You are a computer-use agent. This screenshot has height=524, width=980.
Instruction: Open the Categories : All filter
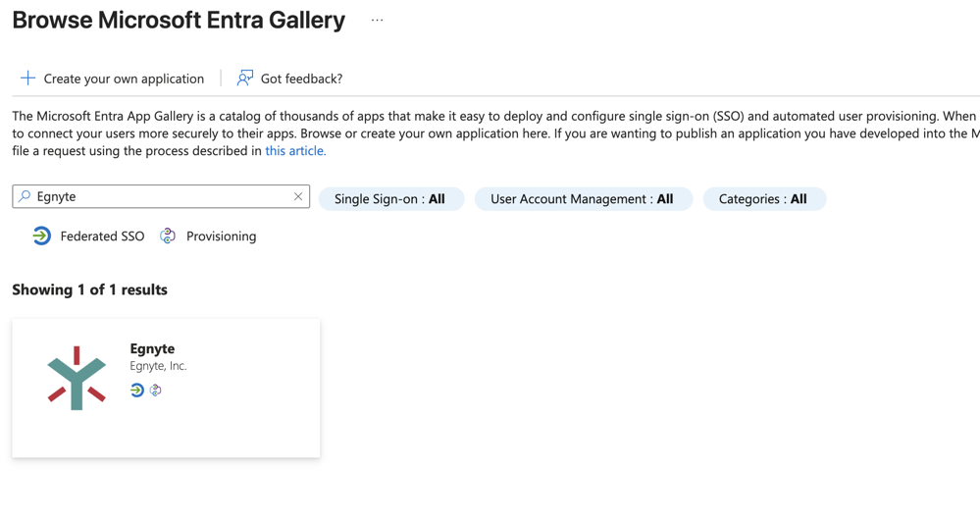[764, 199]
